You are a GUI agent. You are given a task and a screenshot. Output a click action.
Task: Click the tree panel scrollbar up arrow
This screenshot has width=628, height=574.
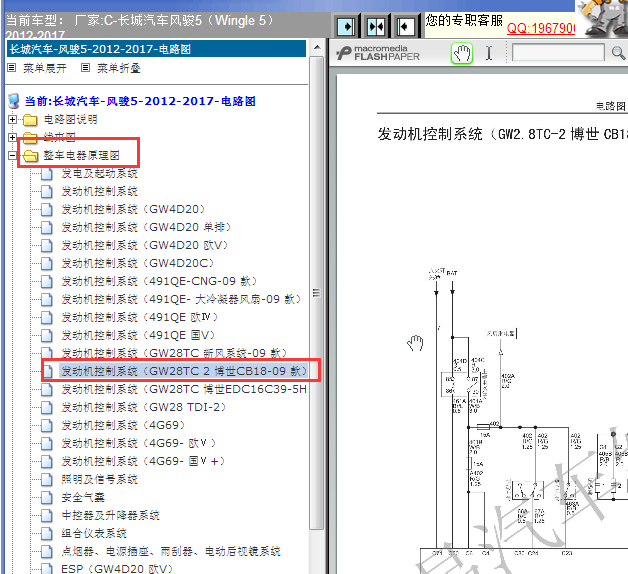317,48
